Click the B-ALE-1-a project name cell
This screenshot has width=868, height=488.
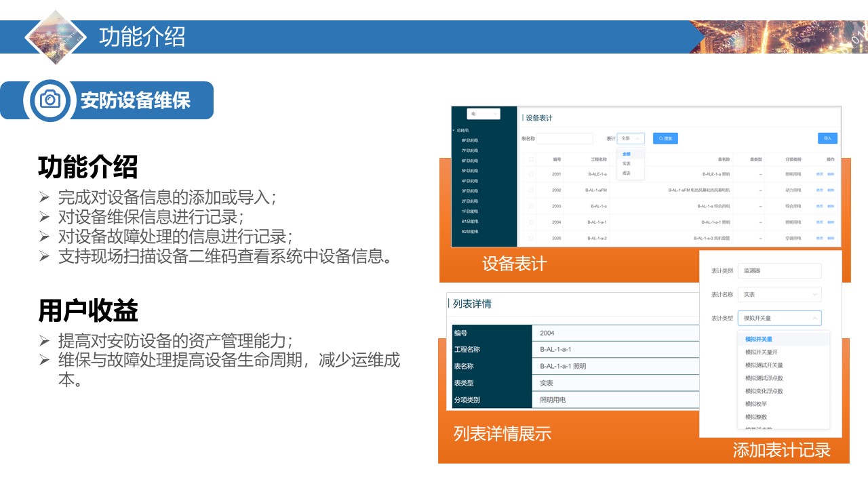(x=597, y=174)
